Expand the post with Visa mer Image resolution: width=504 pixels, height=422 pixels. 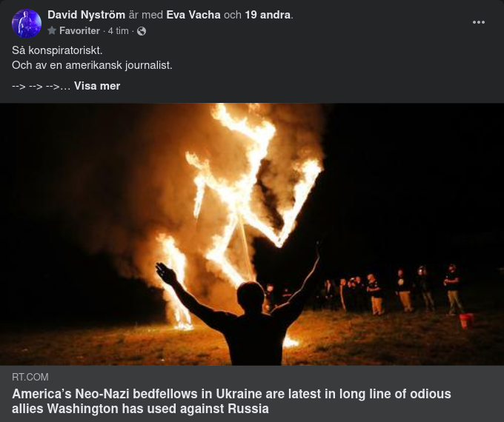[97, 86]
